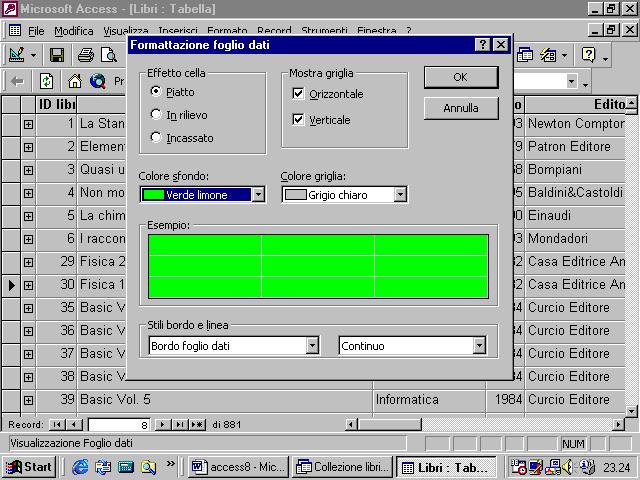The height and width of the screenshot is (480, 640).
Task: Launch Internet Explorer from the quick launch bar
Action: click(81, 467)
